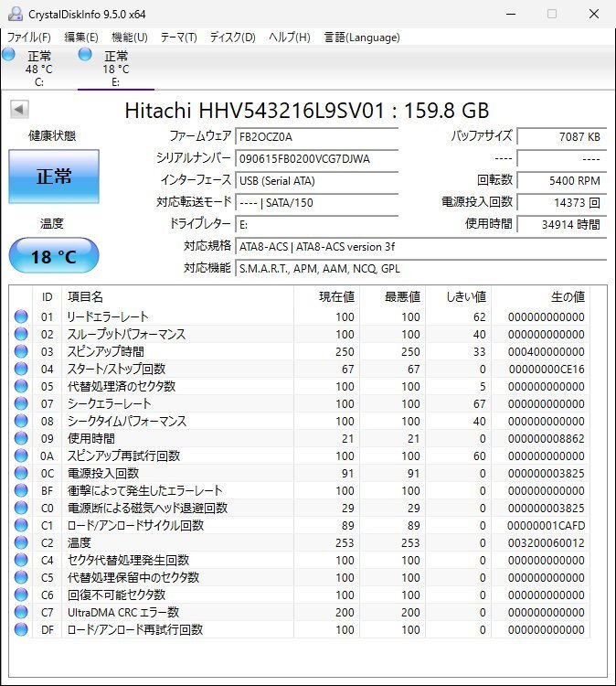Image resolution: width=616 pixels, height=686 pixels.
Task: Click raw value 003200060012
Action: (547, 543)
